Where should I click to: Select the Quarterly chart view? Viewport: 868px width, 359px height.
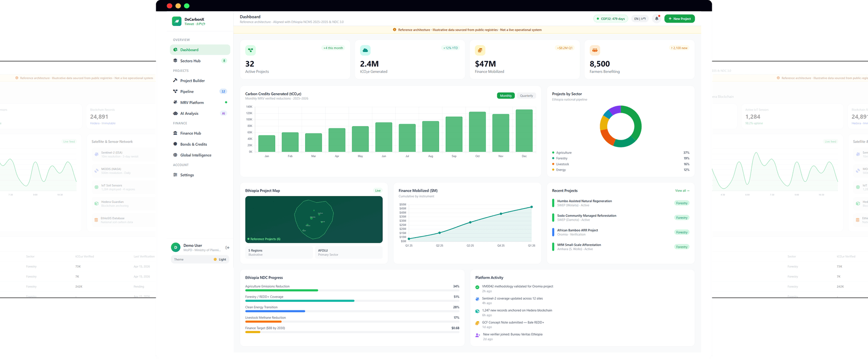[x=526, y=96]
